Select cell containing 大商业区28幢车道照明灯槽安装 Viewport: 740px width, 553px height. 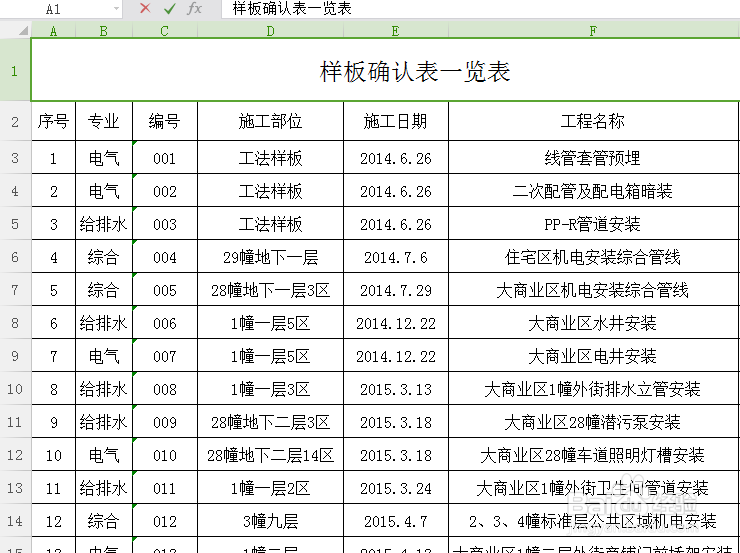pos(593,455)
